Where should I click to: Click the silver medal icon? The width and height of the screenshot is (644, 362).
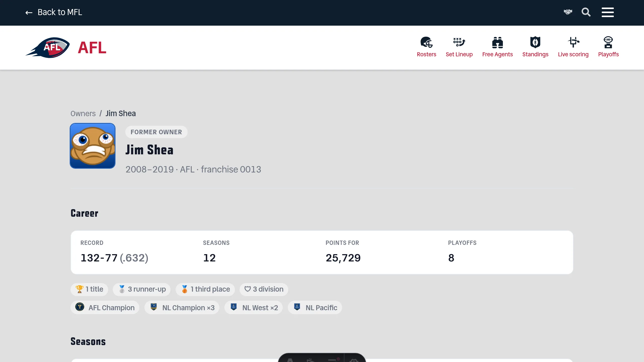(122, 289)
